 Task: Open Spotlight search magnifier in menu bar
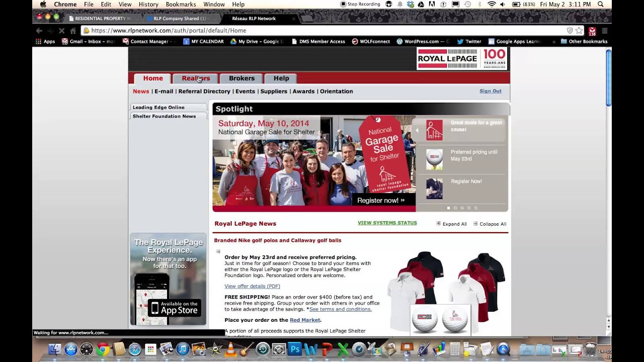click(x=601, y=4)
